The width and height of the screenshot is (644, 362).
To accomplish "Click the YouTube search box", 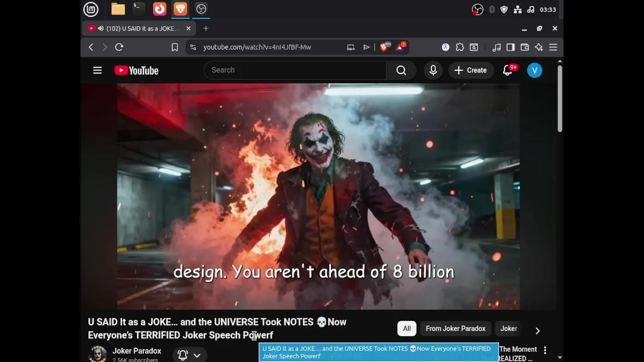I will coord(295,70).
